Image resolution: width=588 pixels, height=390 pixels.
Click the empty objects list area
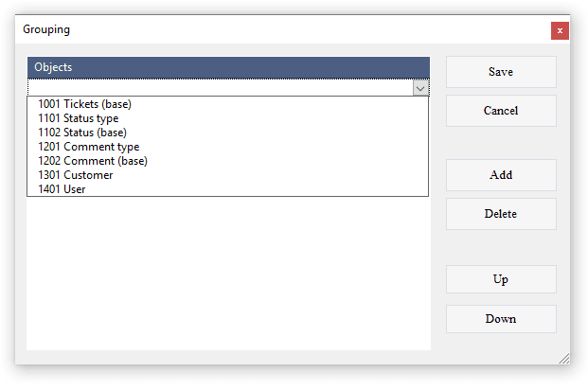[x=227, y=275]
